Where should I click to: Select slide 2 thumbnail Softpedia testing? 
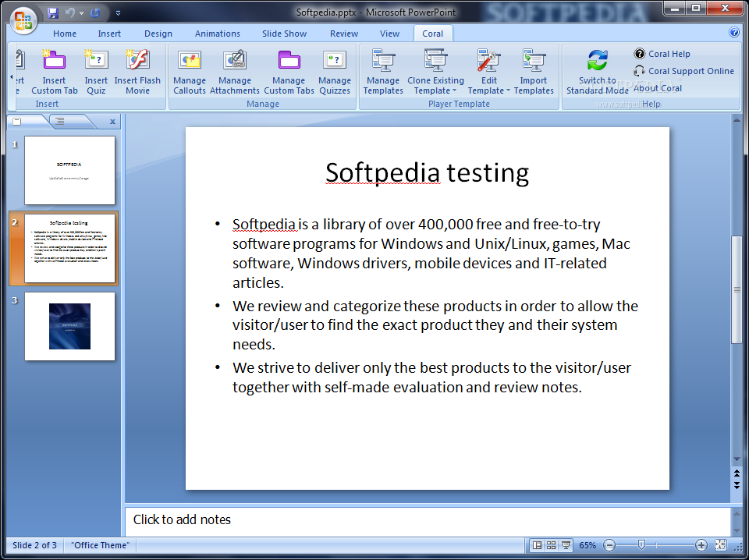tap(69, 248)
